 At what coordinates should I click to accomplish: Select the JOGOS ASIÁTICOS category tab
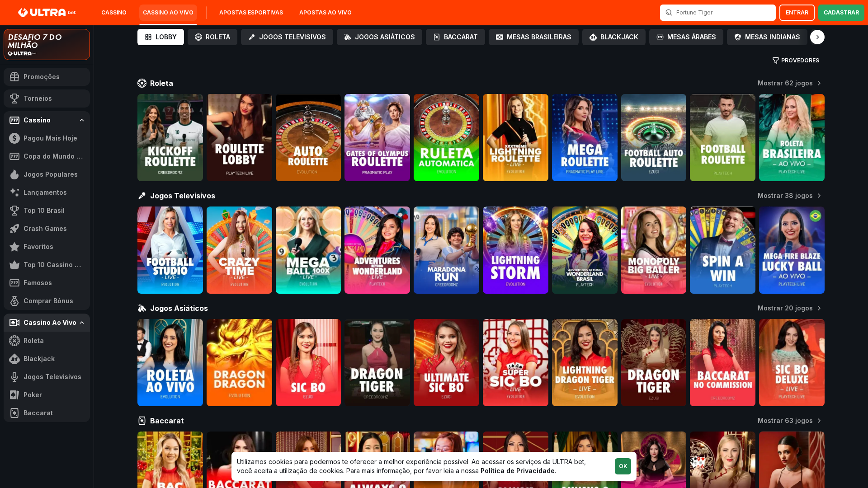coord(379,37)
